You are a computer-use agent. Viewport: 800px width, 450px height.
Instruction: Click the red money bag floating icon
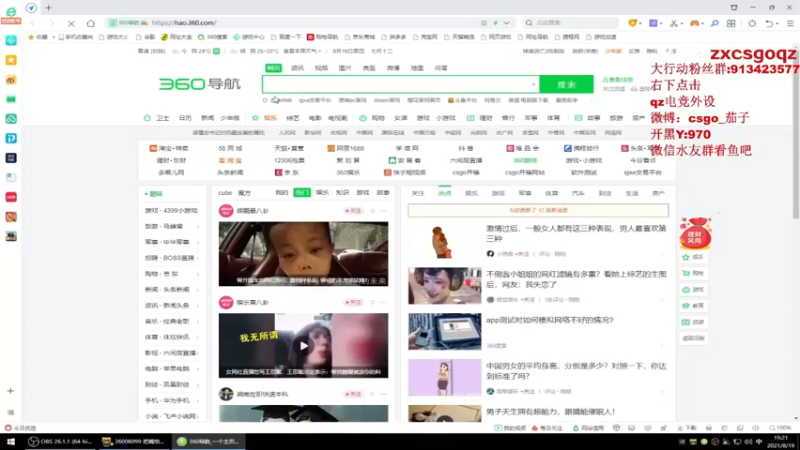[695, 233]
